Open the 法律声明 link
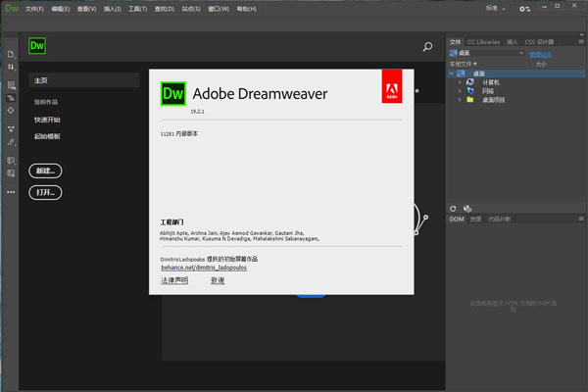This screenshot has height=392, width=588. [x=174, y=280]
